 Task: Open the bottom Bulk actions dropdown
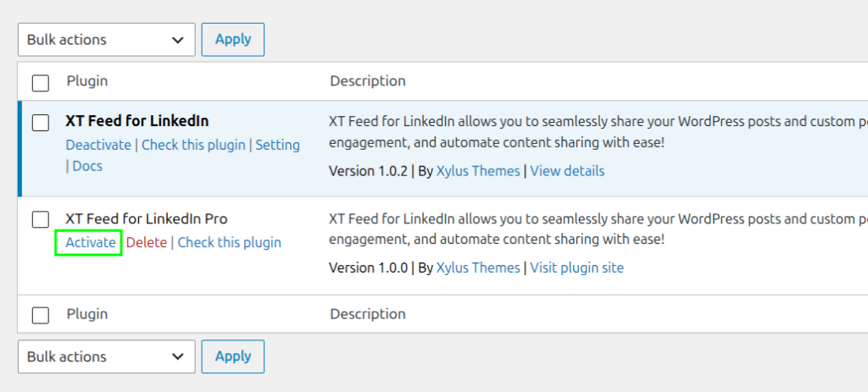coord(106,356)
